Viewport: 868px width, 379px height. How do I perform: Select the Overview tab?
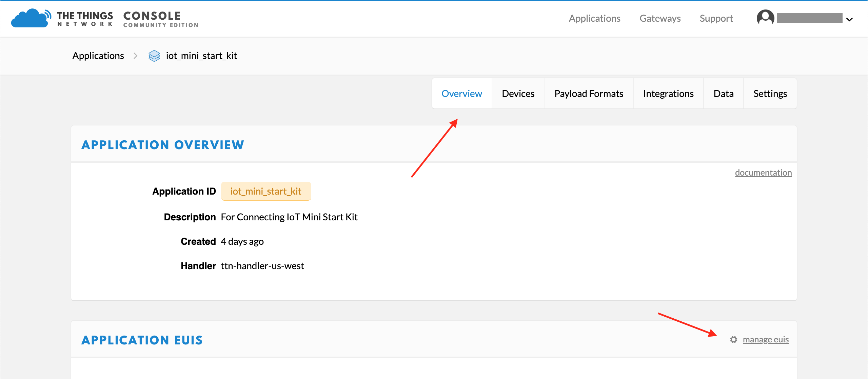(x=462, y=94)
